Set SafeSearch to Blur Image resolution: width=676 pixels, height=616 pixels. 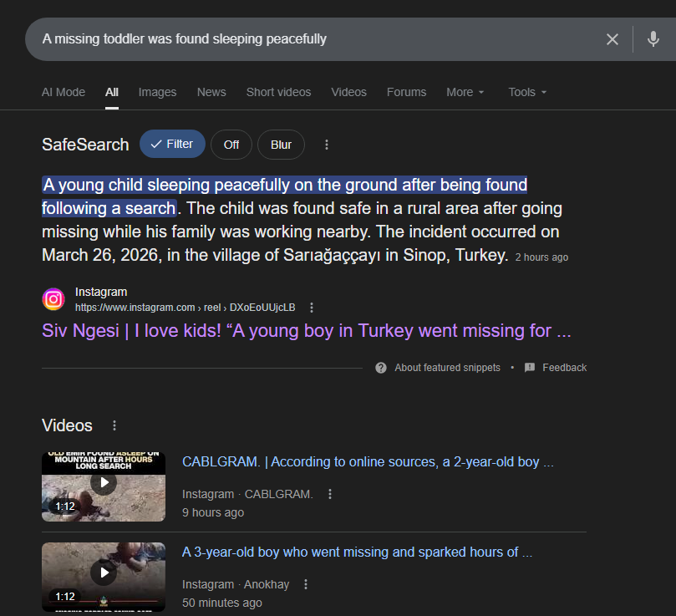[281, 145]
